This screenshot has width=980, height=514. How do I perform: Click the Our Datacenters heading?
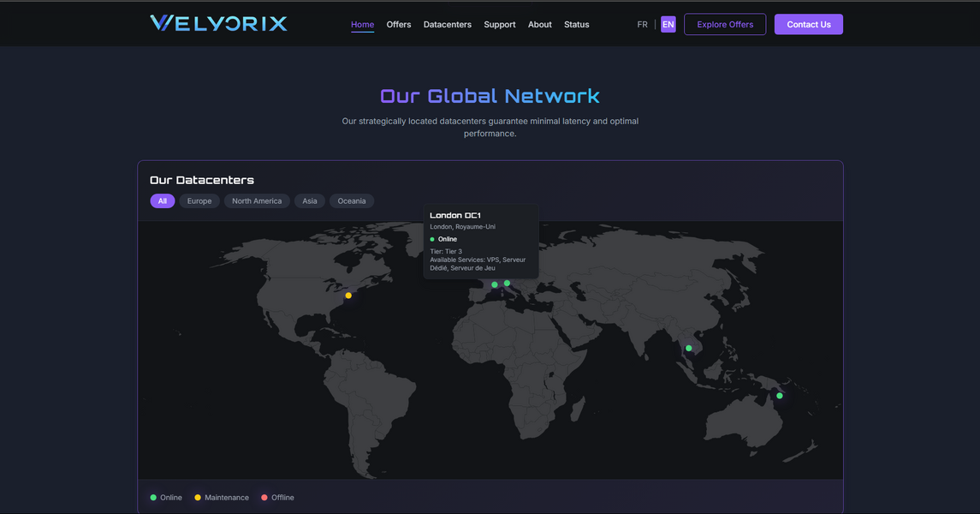pyautogui.click(x=202, y=180)
